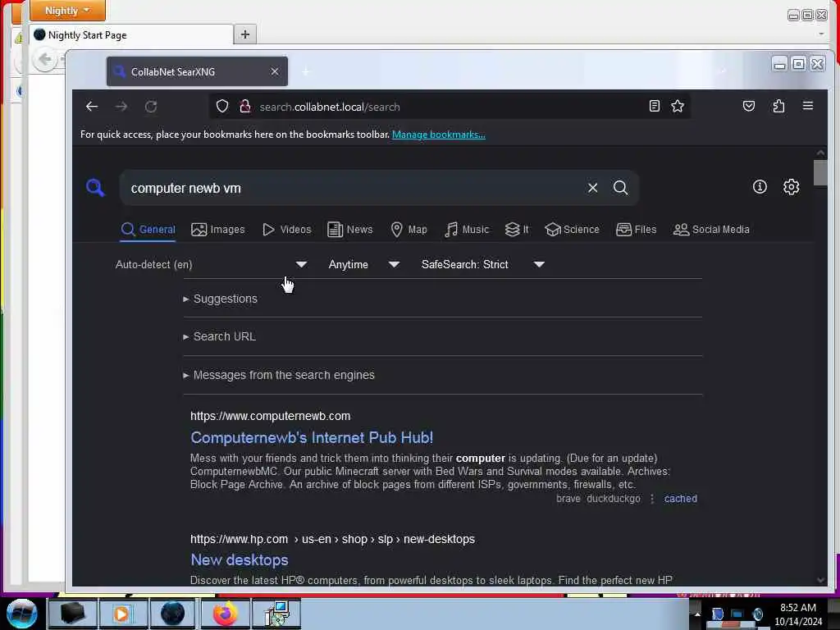This screenshot has height=630, width=840.
Task: Open the Nightly menu button
Action: (67, 11)
